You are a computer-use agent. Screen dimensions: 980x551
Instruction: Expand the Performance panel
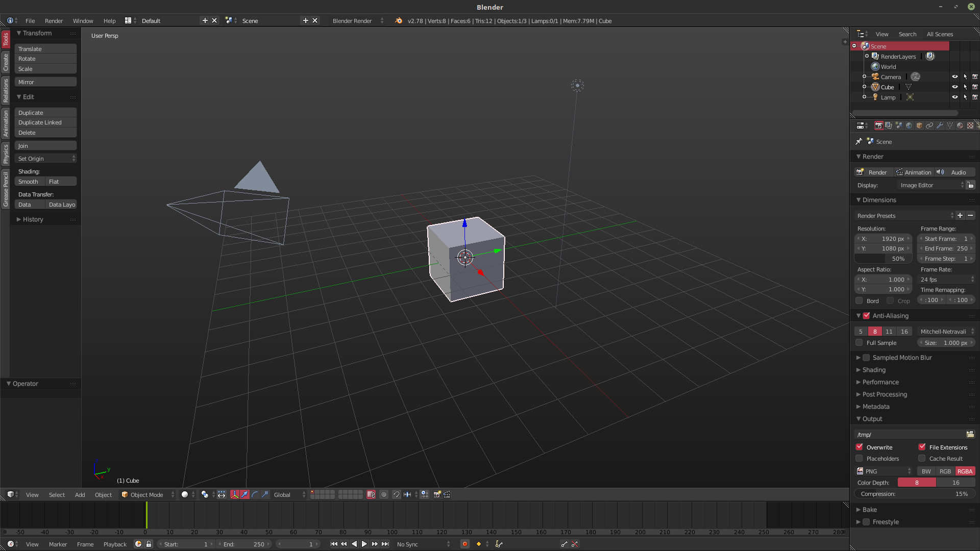880,382
